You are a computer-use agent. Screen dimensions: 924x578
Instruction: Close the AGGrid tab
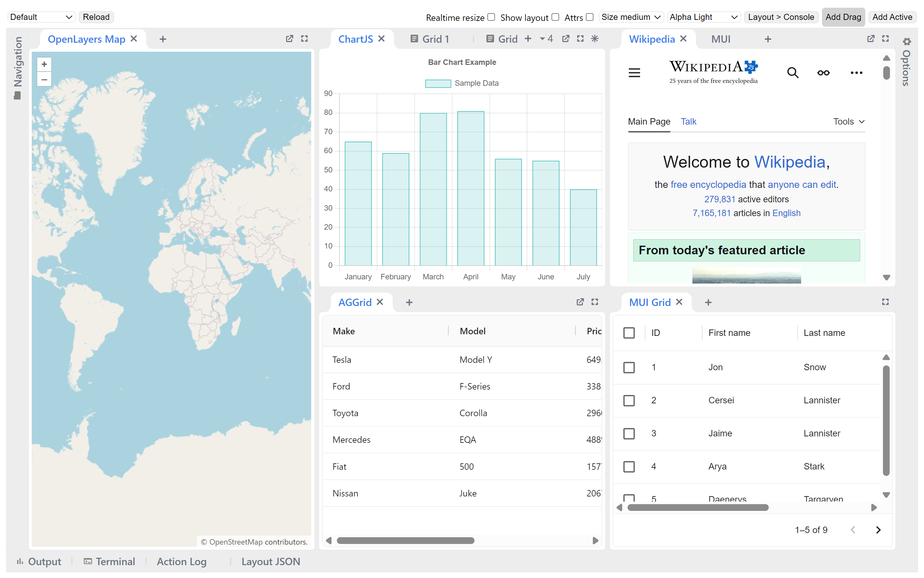[x=380, y=302]
